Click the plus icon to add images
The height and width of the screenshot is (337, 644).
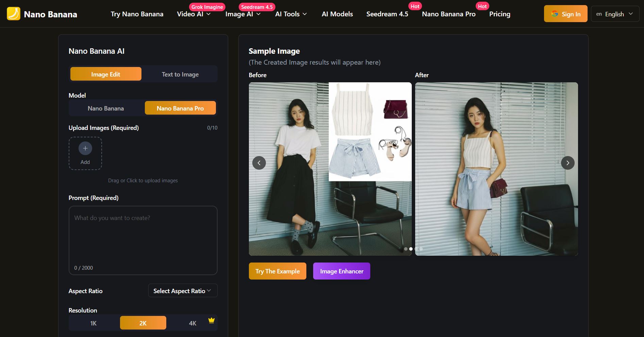(85, 149)
